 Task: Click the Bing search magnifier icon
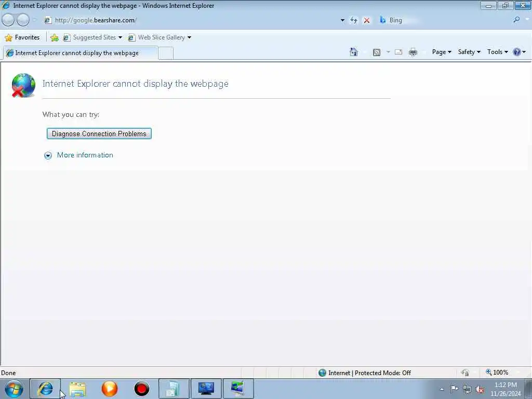click(x=516, y=20)
